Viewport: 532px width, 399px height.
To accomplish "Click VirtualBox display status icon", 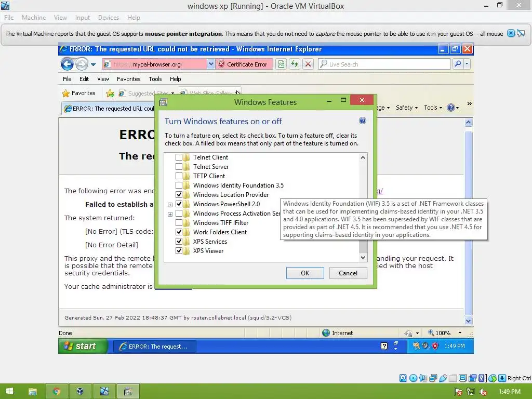I will 463,378.
